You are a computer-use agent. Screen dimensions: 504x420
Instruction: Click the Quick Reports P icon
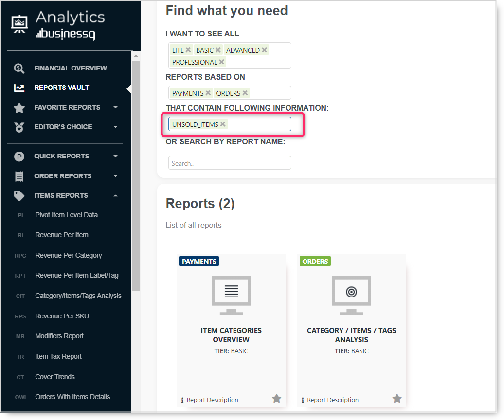(19, 157)
